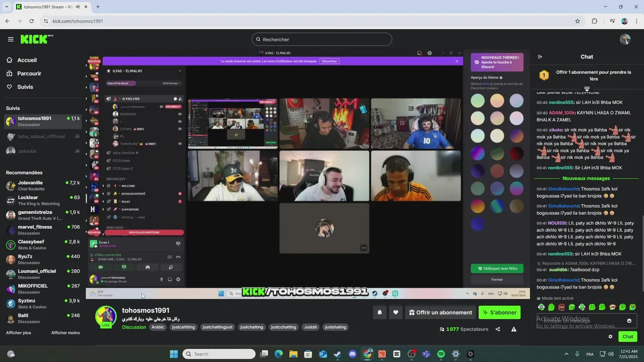644x362 pixels.
Task: Open File Explorer from the taskbar
Action: 293,354
